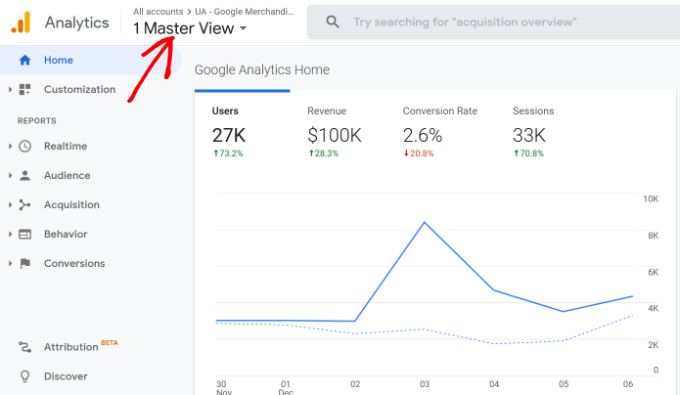The width and height of the screenshot is (680, 395).
Task: Click the Realtime clock icon
Action: click(25, 146)
